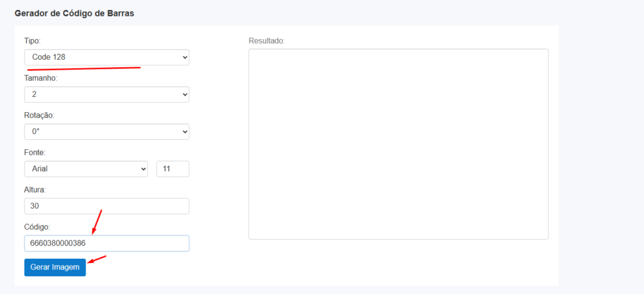Click the chevron arrow on the Tamanho select
The width and height of the screenshot is (644, 294).
pos(184,94)
